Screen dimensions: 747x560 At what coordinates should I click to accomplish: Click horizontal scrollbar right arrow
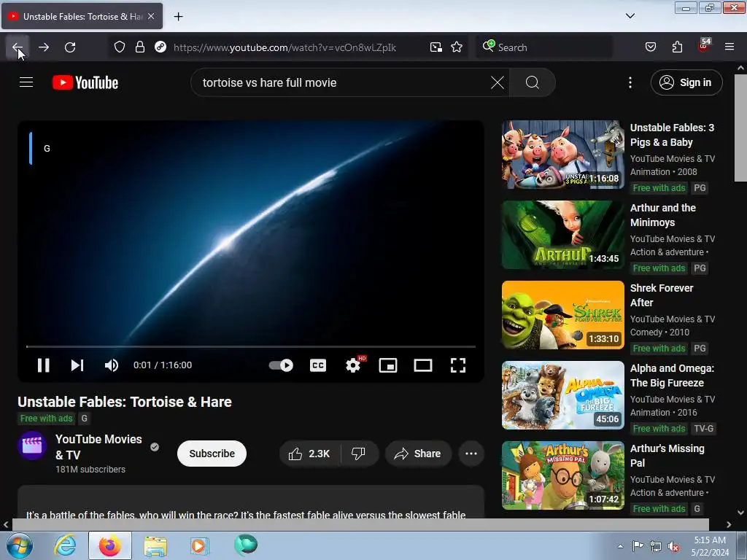point(729,524)
